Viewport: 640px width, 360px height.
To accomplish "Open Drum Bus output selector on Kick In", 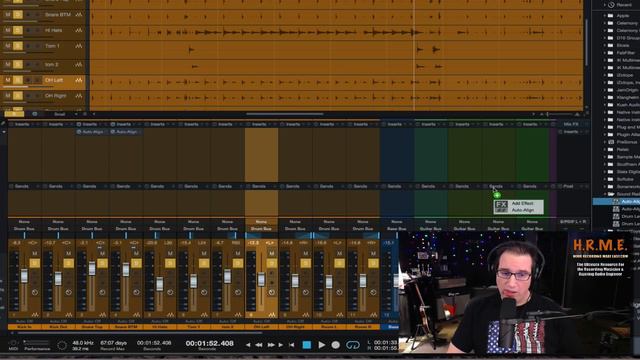I will [x=24, y=229].
